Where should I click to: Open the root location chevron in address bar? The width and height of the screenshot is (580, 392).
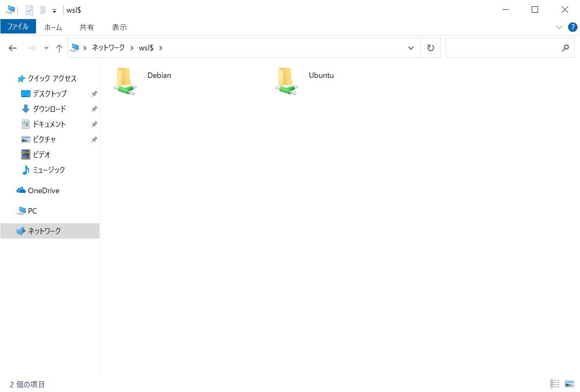pos(85,48)
